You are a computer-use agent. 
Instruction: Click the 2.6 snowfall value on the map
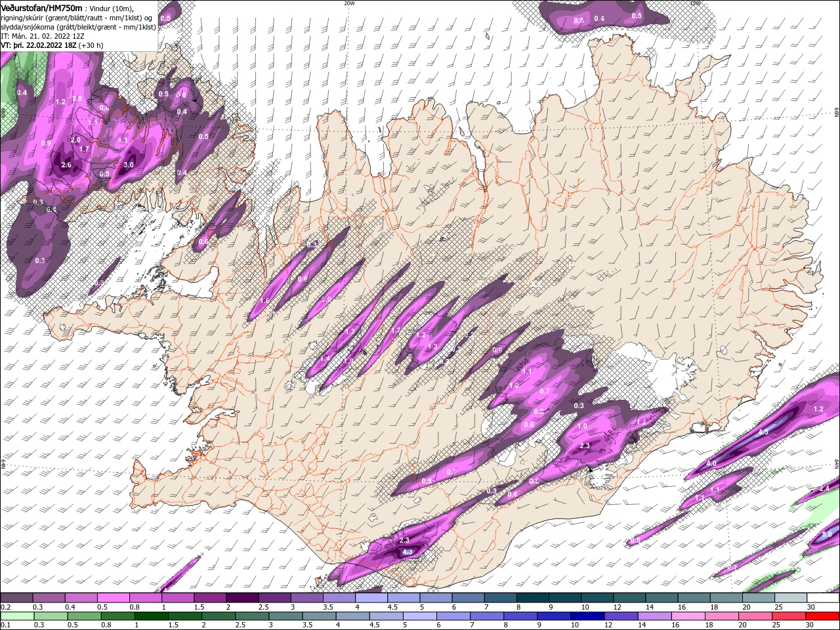pos(66,165)
